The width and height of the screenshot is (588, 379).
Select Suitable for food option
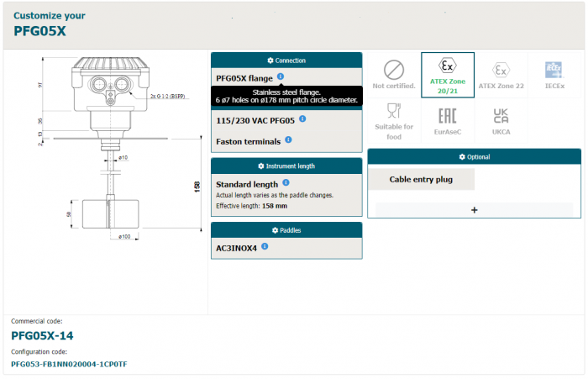(x=394, y=120)
